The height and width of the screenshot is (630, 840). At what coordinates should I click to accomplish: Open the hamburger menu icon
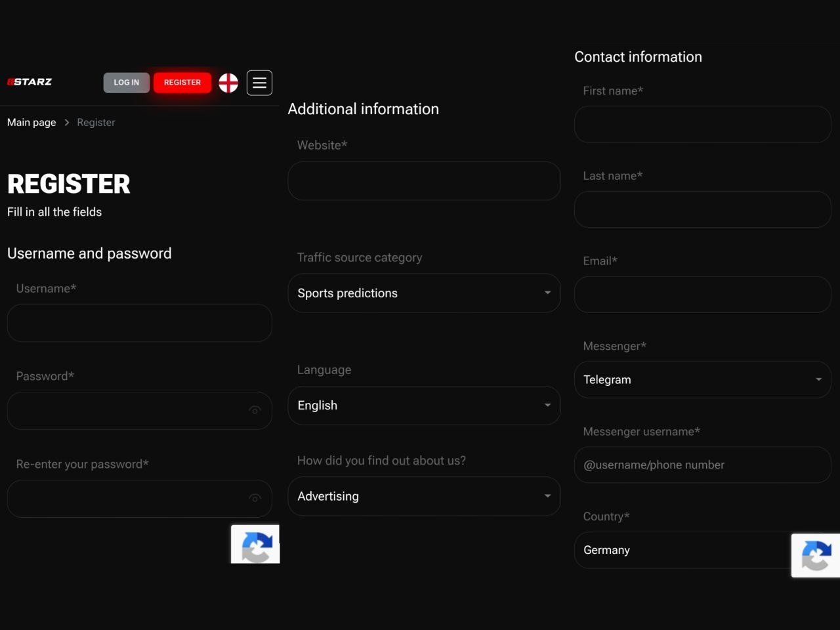coord(259,83)
